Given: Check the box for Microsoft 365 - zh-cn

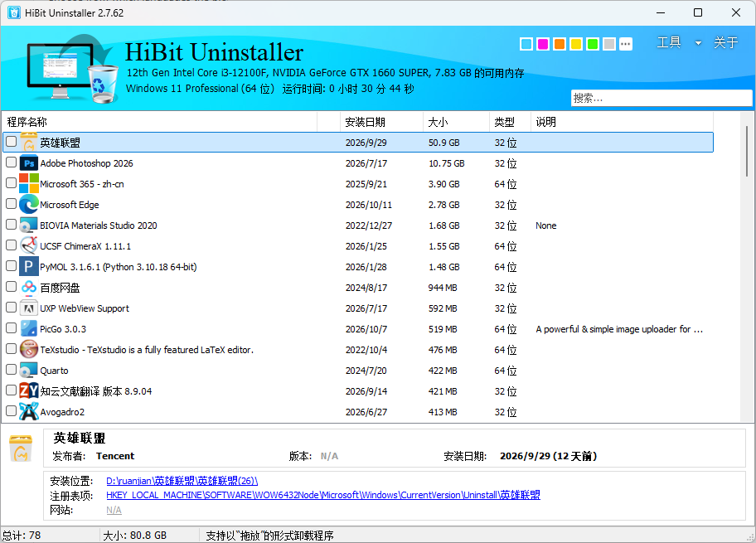Looking at the screenshot, I should [11, 183].
